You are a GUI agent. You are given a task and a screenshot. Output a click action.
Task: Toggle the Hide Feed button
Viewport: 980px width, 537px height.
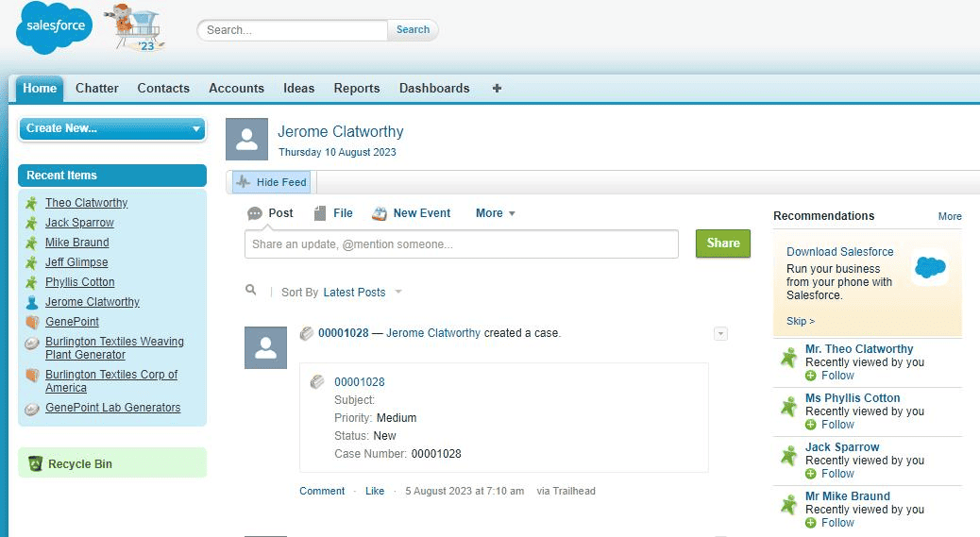point(272,182)
